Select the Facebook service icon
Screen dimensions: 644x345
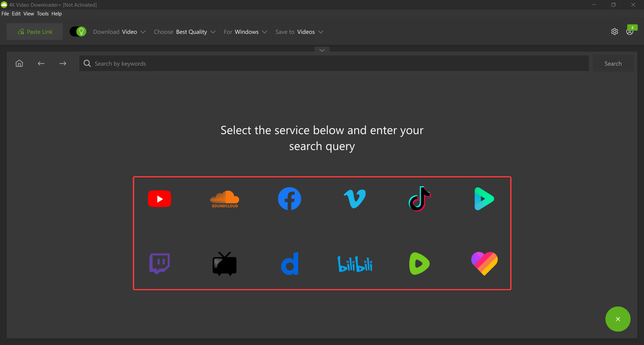289,199
